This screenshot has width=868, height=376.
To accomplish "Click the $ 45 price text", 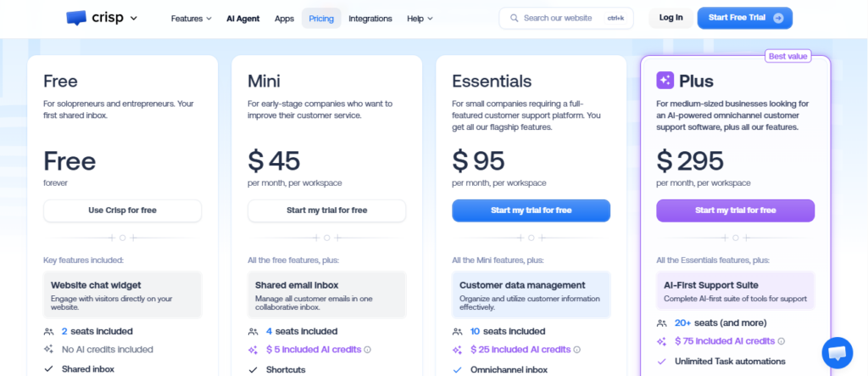I will tap(274, 160).
